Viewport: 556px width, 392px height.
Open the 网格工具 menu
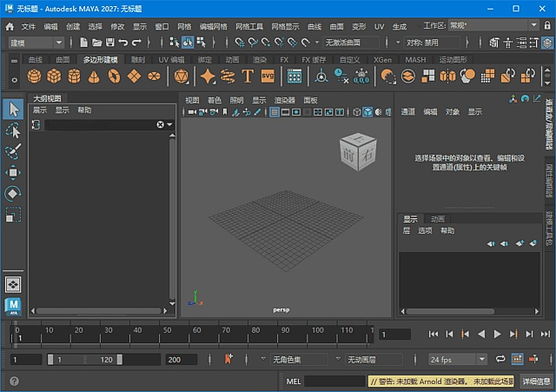(x=248, y=27)
